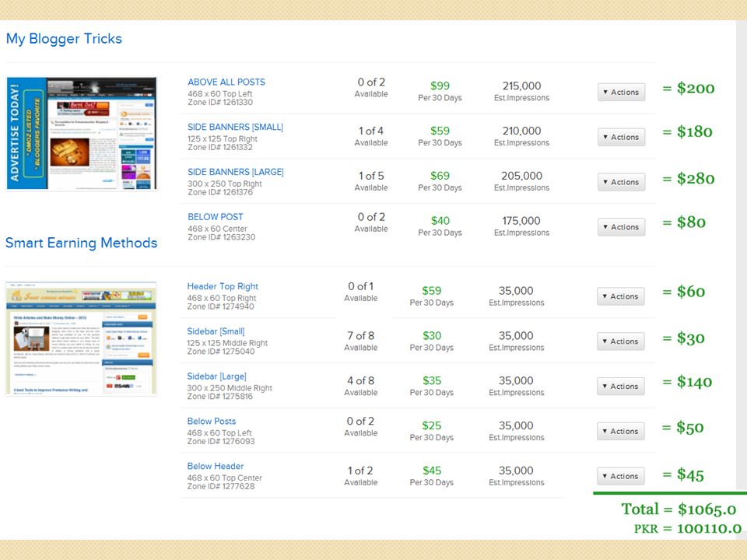Screen dimensions: 747x560
Task: Expand Actions dropdown for Sidebar [Small]
Action: [620, 341]
